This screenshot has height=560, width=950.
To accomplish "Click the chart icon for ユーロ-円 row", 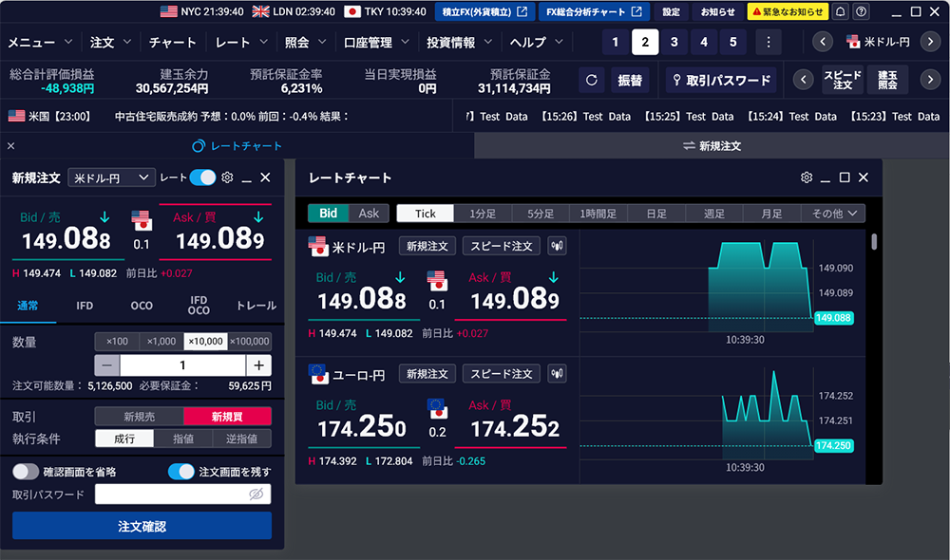I will tap(558, 374).
